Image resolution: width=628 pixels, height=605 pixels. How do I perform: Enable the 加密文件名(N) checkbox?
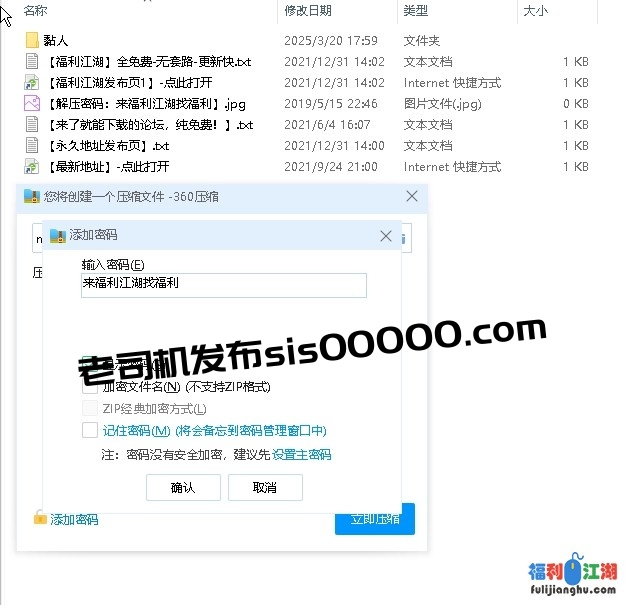90,386
